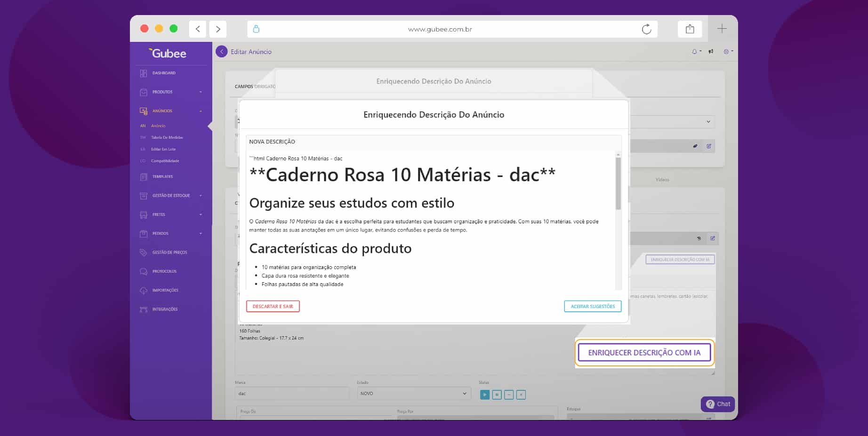
Task: Click the browser forward navigation arrow
Action: click(218, 29)
